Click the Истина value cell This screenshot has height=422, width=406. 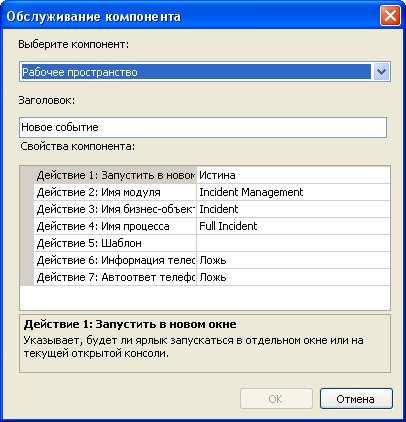click(293, 175)
